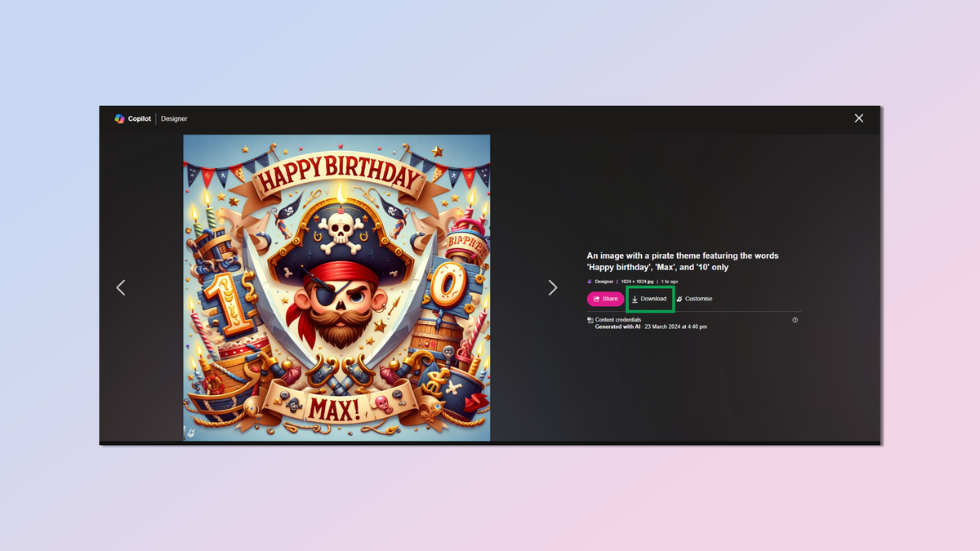
Task: Select the Designer tab in the top bar
Action: tap(174, 118)
